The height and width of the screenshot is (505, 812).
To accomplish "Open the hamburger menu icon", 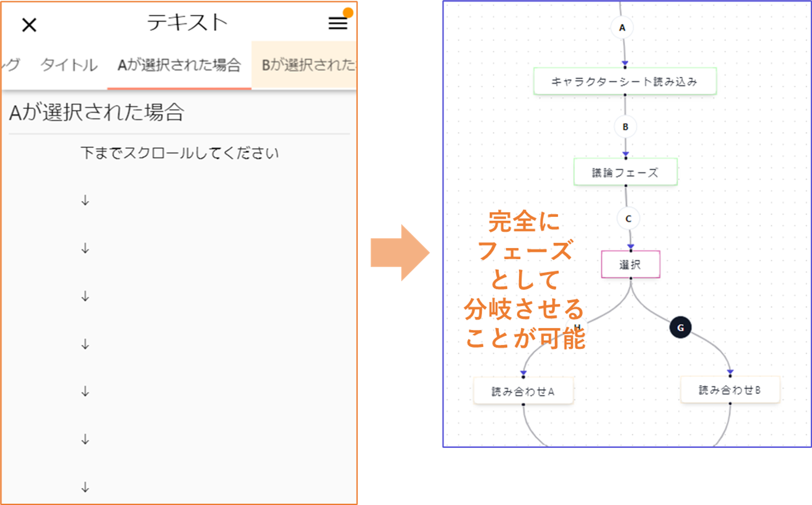I will 337,23.
